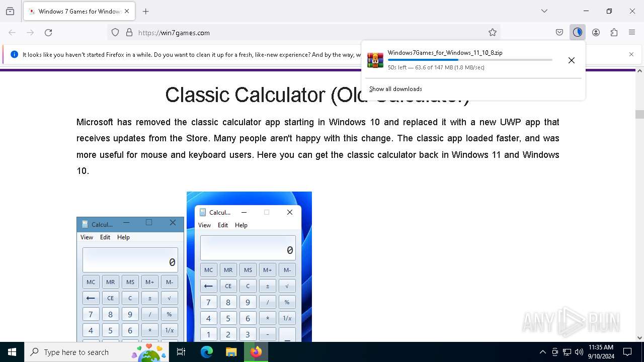This screenshot has width=644, height=362.
Task: Go back one page
Action: coord(12,32)
